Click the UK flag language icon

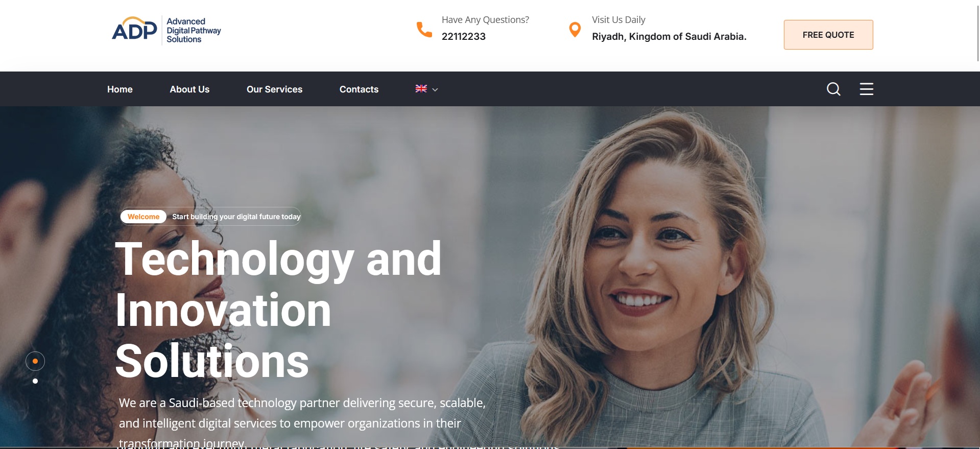pyautogui.click(x=421, y=89)
